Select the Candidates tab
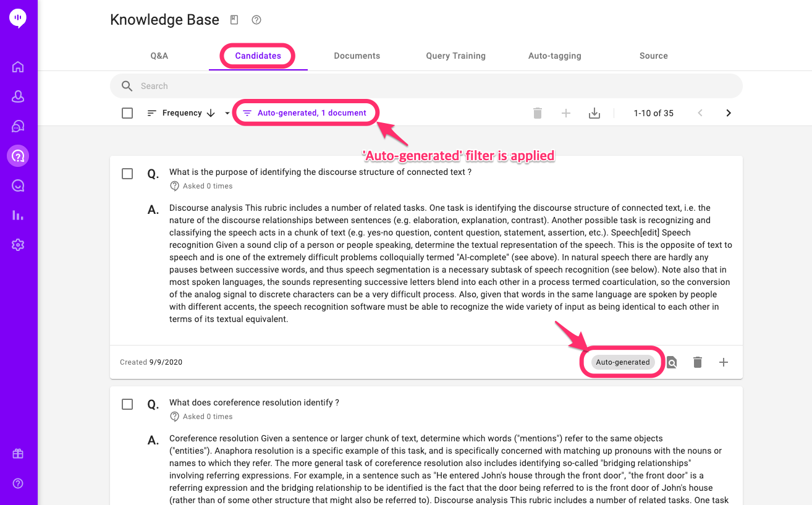Image resolution: width=812 pixels, height=505 pixels. (258, 56)
